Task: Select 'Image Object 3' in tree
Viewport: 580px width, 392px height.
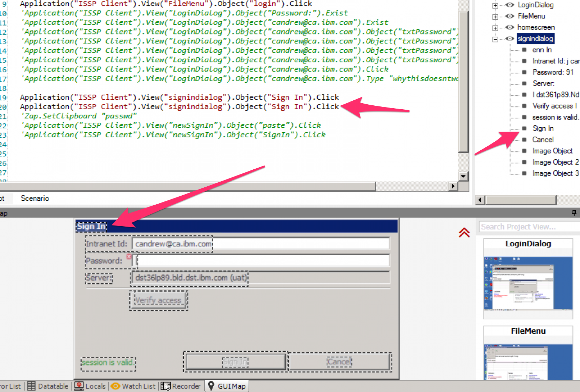Action: click(x=556, y=173)
